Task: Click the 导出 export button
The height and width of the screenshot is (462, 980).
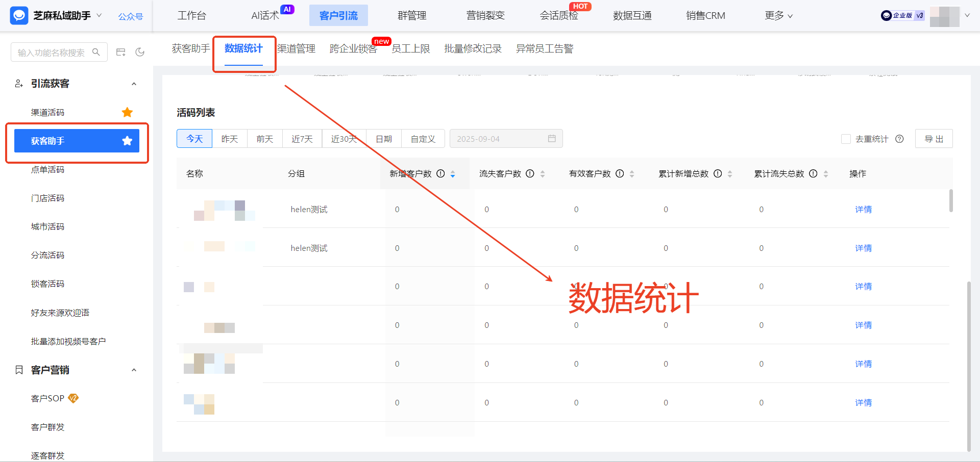Action: pyautogui.click(x=934, y=139)
